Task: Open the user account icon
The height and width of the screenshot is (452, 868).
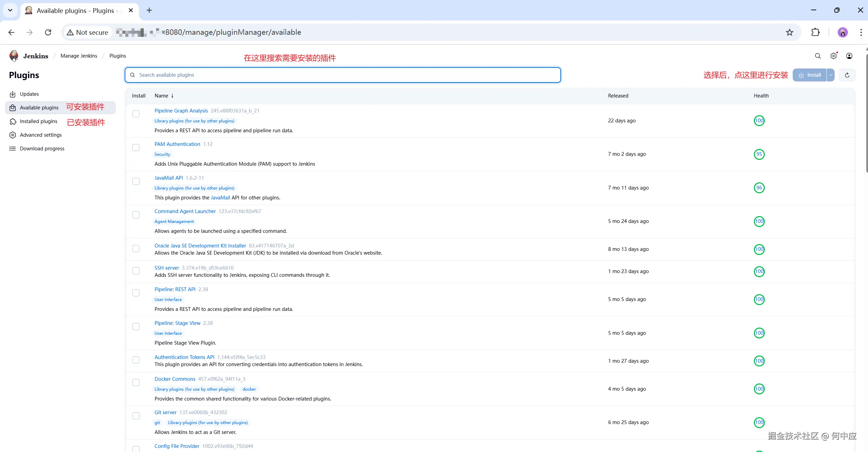Action: tap(849, 56)
